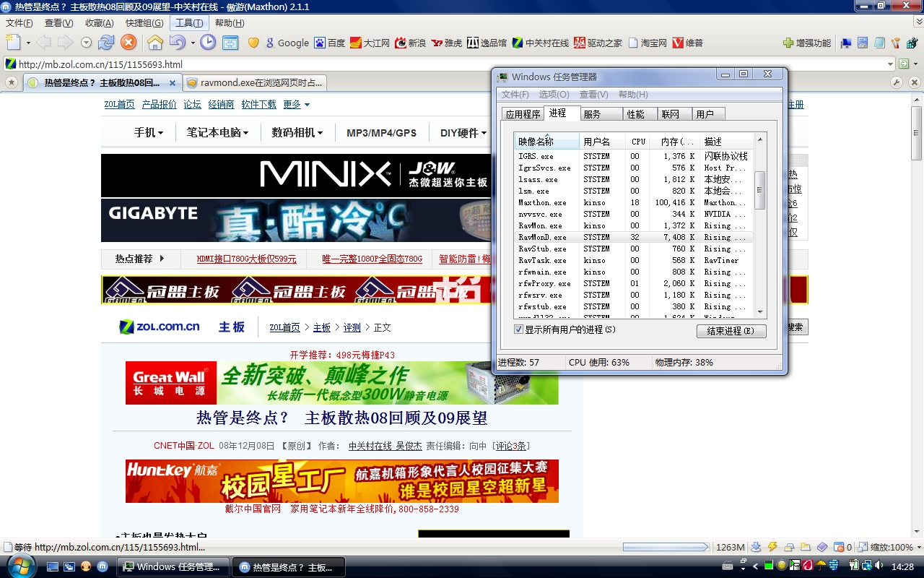924x578 pixels.
Task: Click the red Rising antivirus tray icon
Action: pos(807,566)
